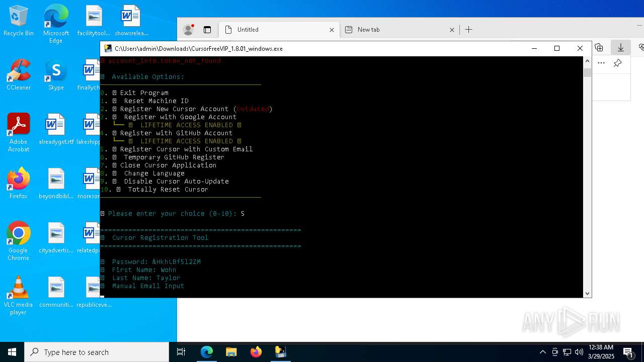Click 'Register with GitHub Account' text
Screen dimensions: 644x362
pos(176,133)
